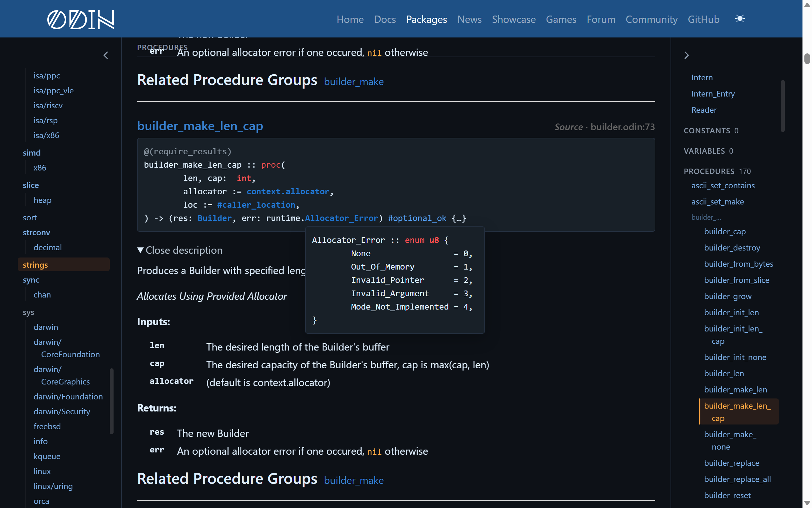Open top builder_make procedure group link
The height and width of the screenshot is (508, 812).
(x=354, y=82)
